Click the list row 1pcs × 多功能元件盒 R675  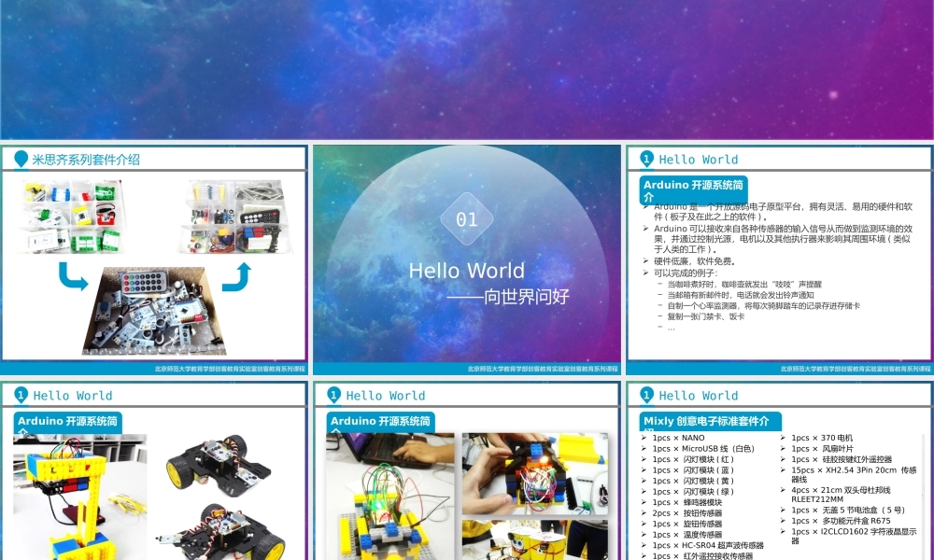[841, 521]
